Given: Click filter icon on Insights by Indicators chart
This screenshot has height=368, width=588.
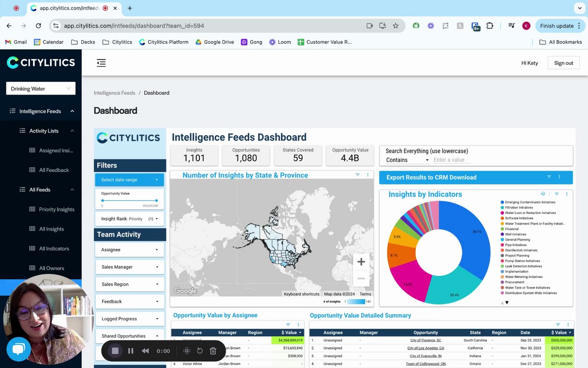Looking at the screenshot, I should point(557,194).
